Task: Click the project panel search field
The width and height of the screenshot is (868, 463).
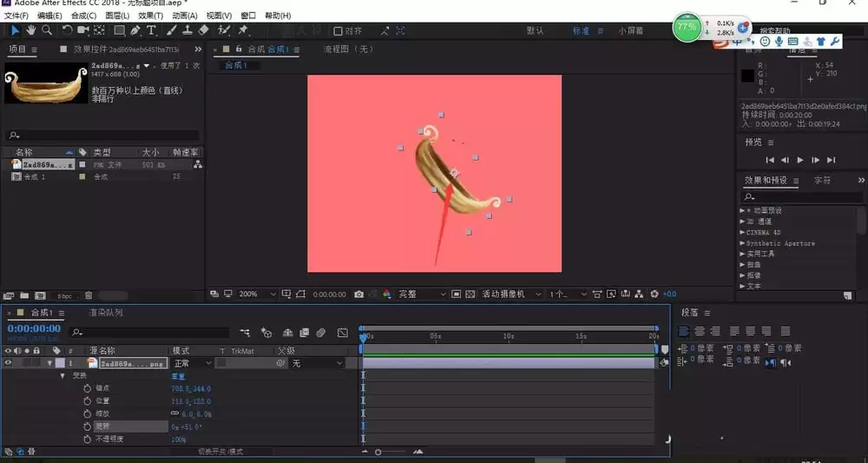Action: coord(102,136)
